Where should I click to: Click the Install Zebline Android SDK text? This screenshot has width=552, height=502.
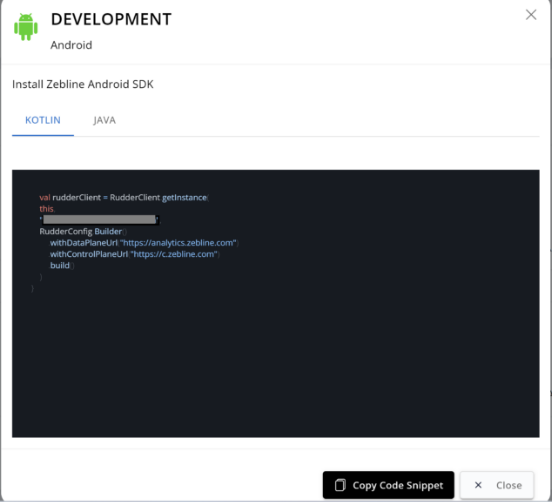(83, 84)
